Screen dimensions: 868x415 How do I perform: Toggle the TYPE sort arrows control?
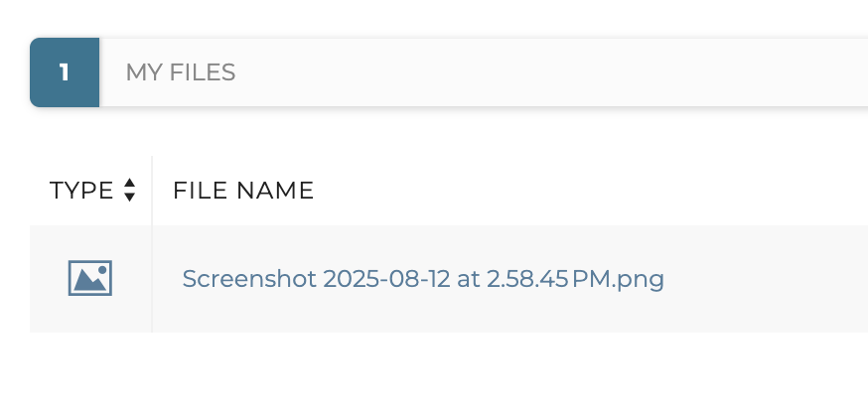(129, 190)
